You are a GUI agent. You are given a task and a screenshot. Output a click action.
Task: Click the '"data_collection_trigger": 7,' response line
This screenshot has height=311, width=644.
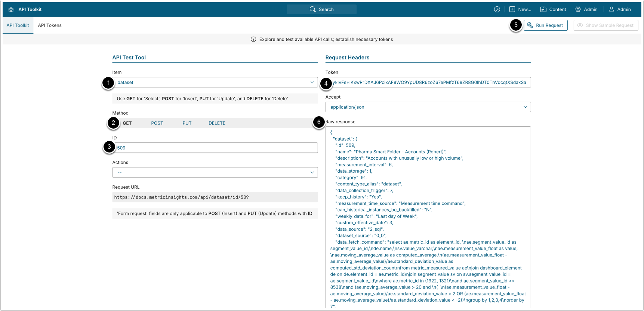click(364, 191)
